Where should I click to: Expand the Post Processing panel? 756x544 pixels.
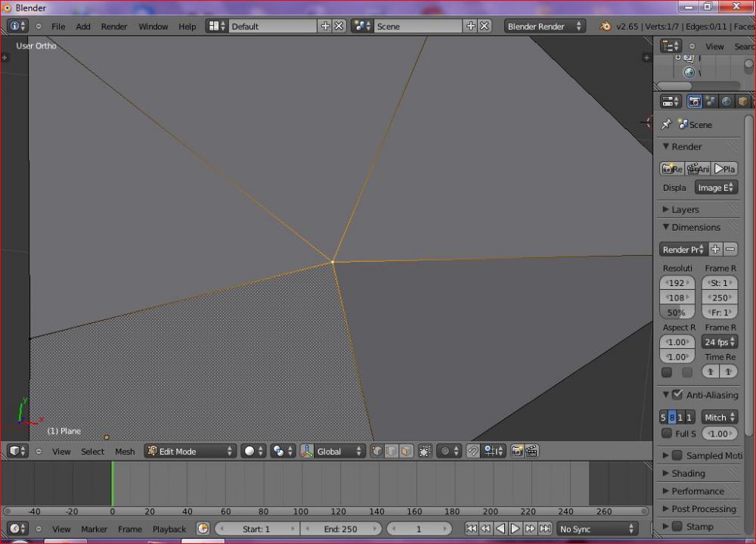[699, 508]
